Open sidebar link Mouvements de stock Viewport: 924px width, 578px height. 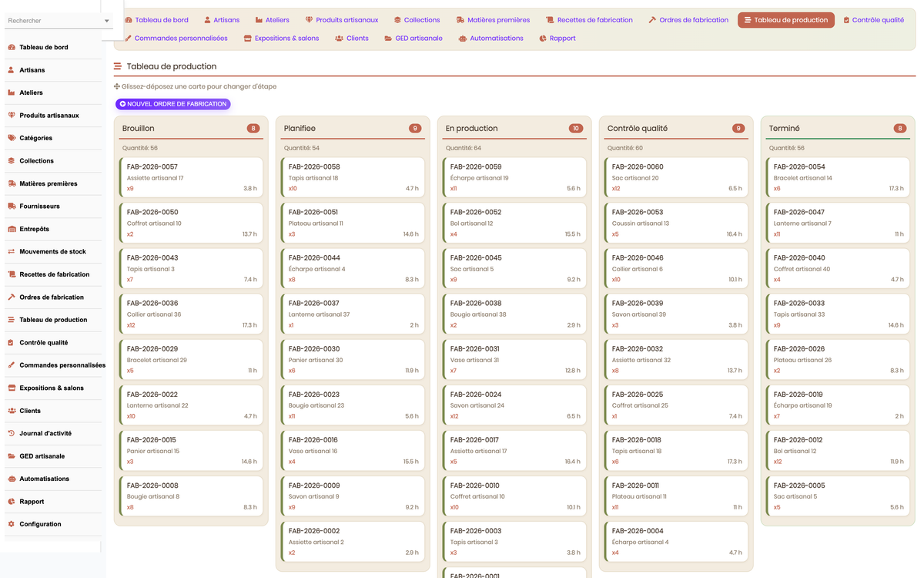pos(53,252)
